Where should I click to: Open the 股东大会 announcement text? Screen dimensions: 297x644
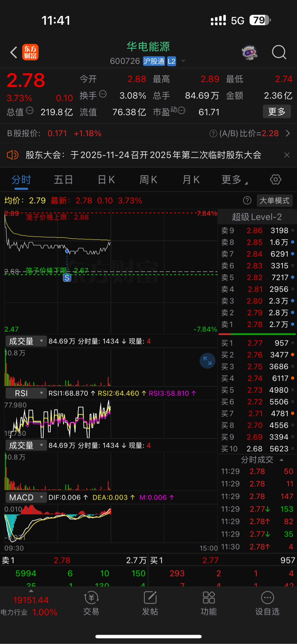click(143, 155)
